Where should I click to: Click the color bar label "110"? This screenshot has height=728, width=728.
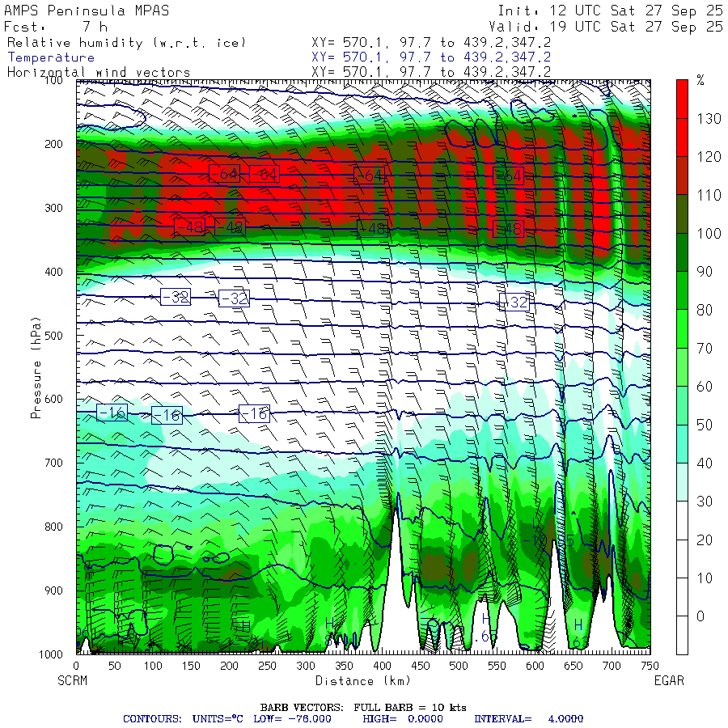point(709,195)
